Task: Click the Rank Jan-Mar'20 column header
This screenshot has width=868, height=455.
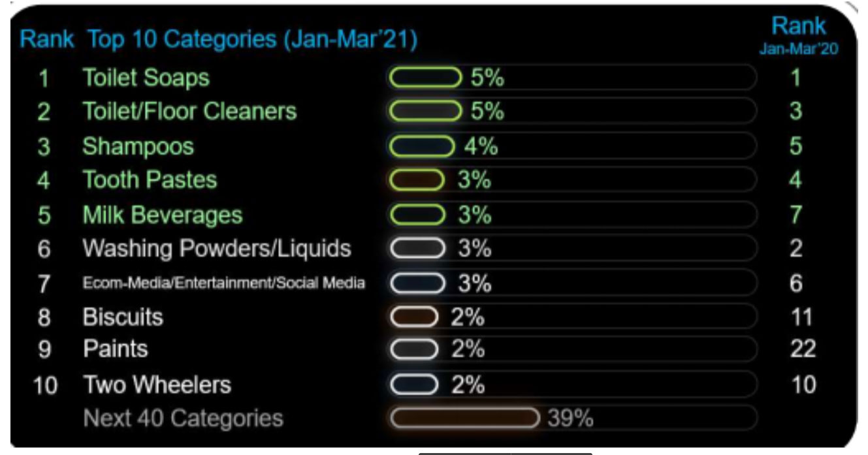Action: pyautogui.click(x=798, y=36)
